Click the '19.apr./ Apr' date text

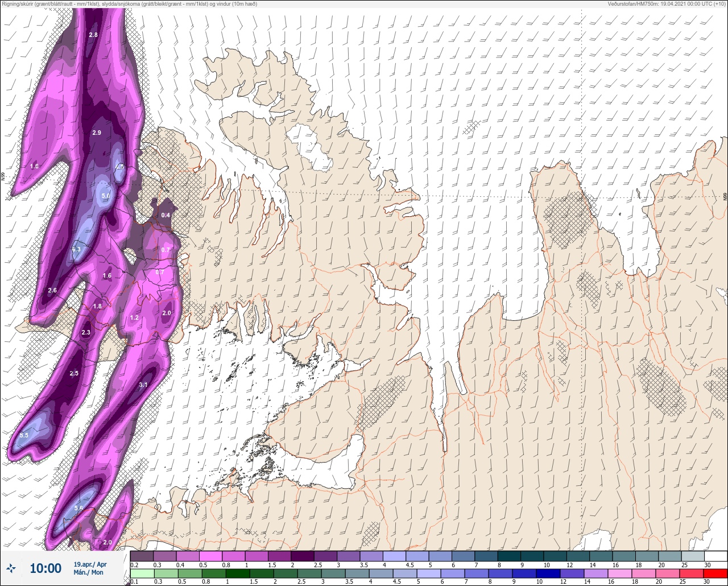[x=90, y=564]
